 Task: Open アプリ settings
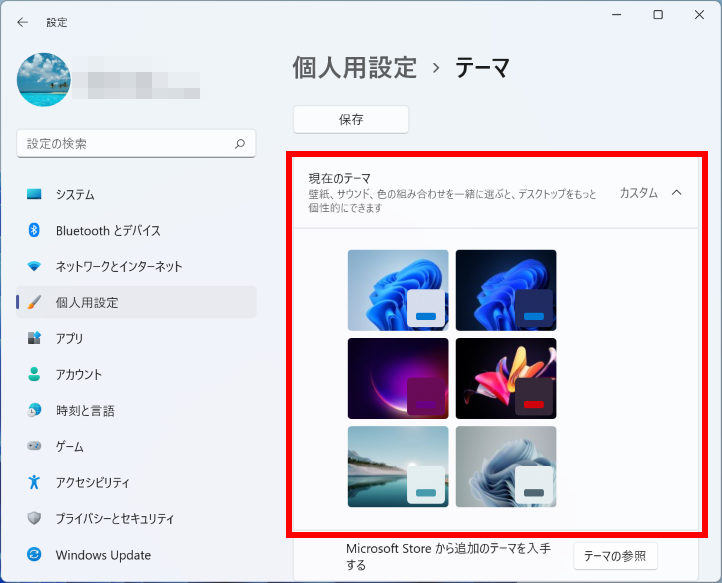click(x=136, y=338)
